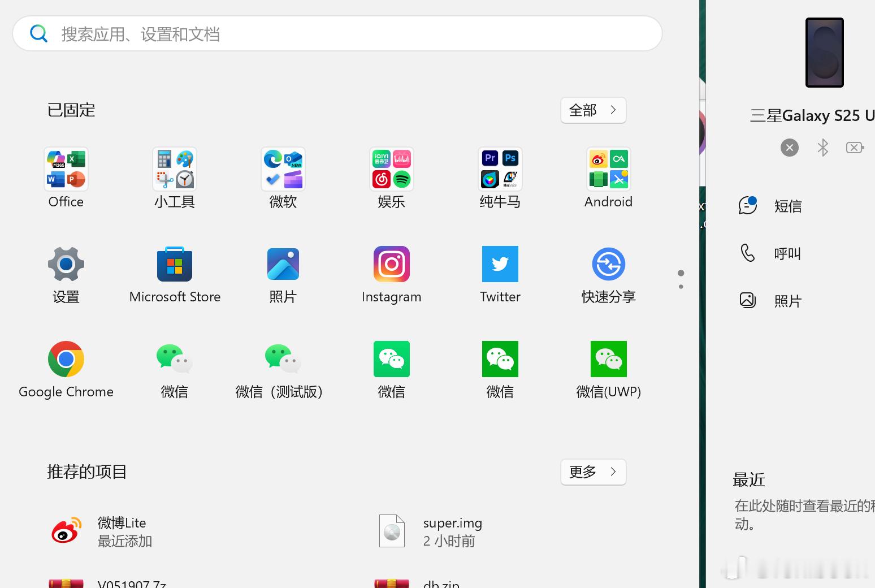The width and height of the screenshot is (875, 588).
Task: Show all apps via 全部 button
Action: (594, 110)
